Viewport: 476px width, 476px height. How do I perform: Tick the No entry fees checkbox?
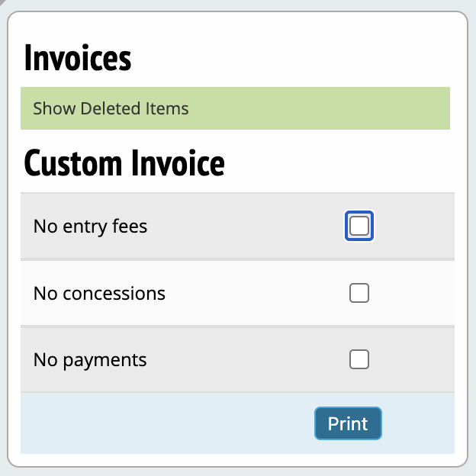pos(359,226)
